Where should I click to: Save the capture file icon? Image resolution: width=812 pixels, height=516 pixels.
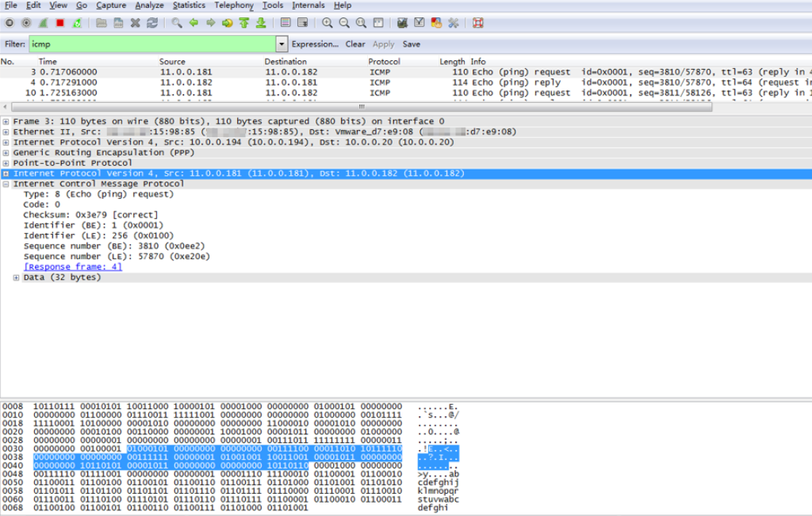coord(119,23)
